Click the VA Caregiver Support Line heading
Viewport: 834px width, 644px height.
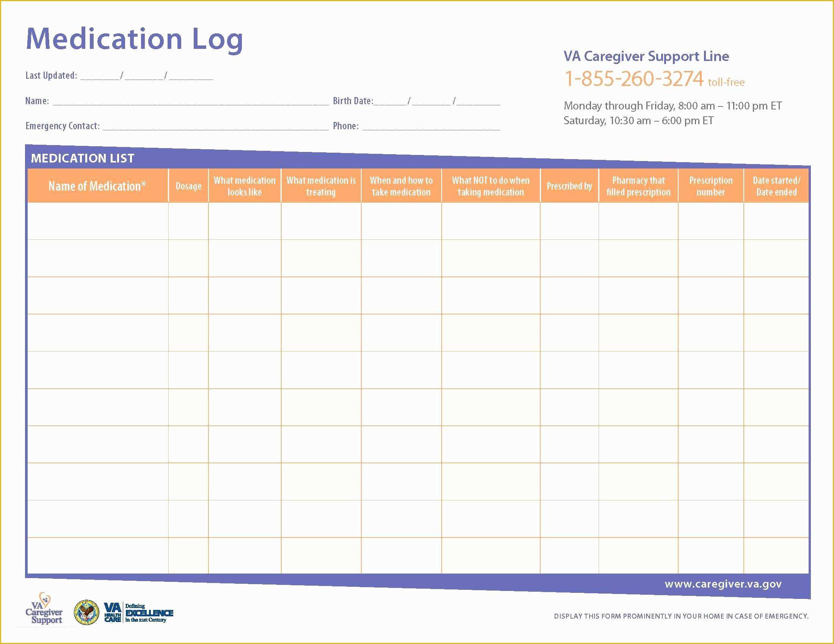tap(646, 56)
